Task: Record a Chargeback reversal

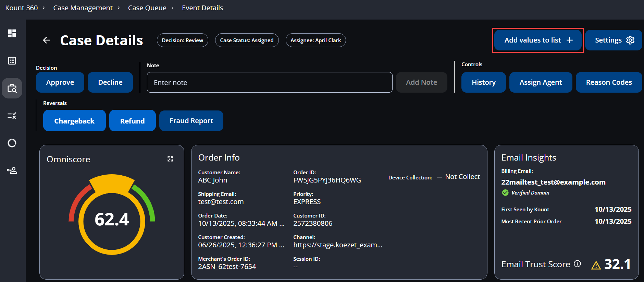Action: (x=74, y=121)
